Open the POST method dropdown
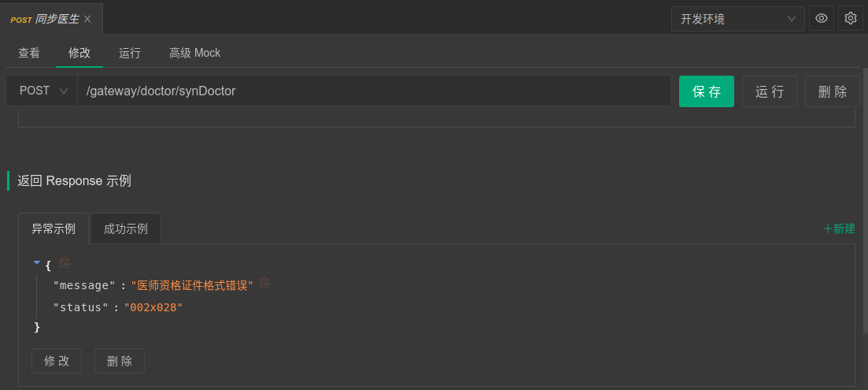This screenshot has height=390, width=868. click(x=42, y=91)
